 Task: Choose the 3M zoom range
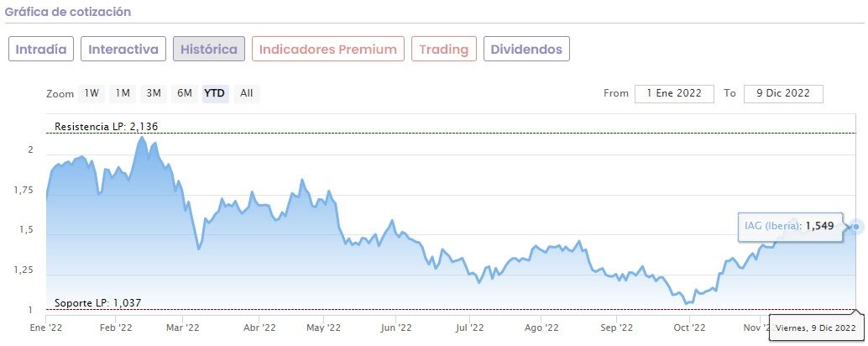coord(153,93)
